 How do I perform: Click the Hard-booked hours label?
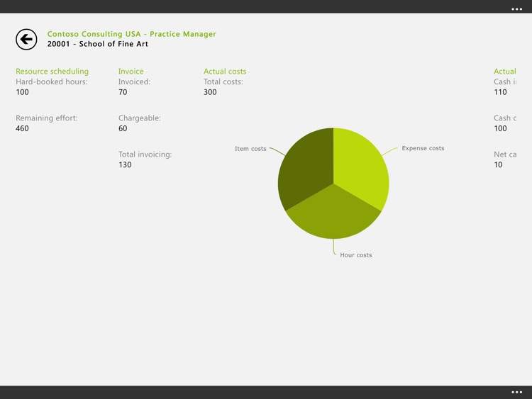point(52,82)
